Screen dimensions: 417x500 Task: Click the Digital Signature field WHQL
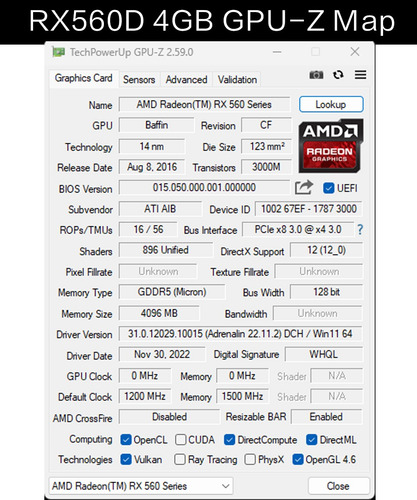[324, 354]
